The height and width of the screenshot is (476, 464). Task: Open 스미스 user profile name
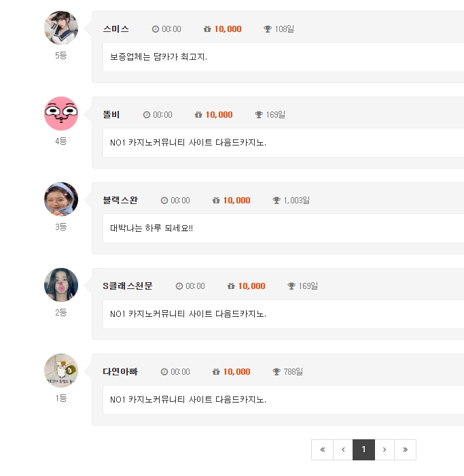coord(116,29)
